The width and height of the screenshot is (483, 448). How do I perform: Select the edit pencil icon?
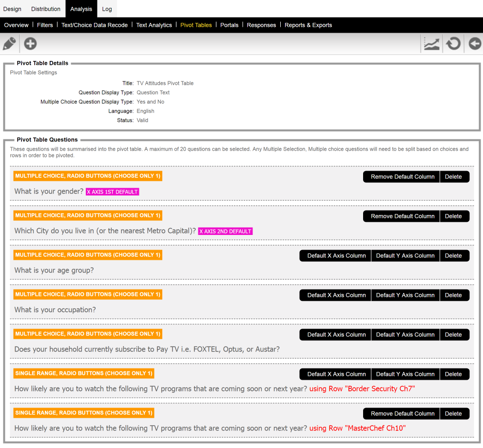click(x=9, y=43)
